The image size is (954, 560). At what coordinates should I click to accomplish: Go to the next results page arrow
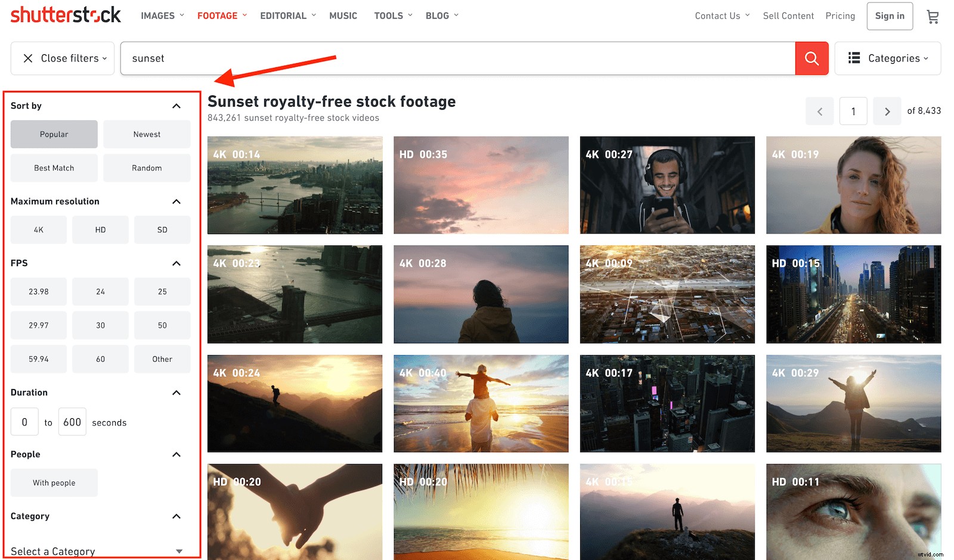(887, 111)
